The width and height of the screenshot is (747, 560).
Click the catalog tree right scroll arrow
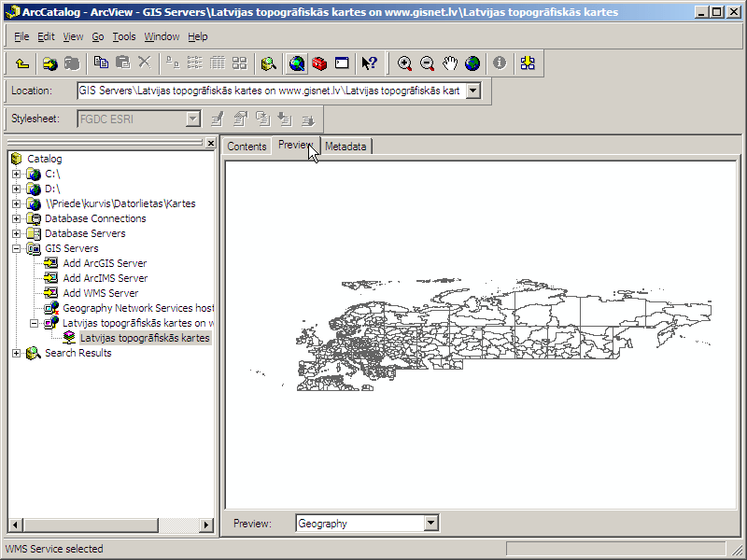[205, 525]
